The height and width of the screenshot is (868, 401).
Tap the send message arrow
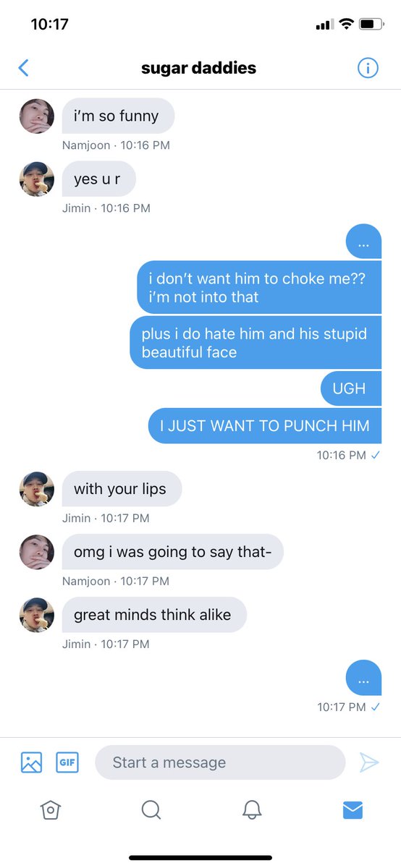tap(369, 762)
